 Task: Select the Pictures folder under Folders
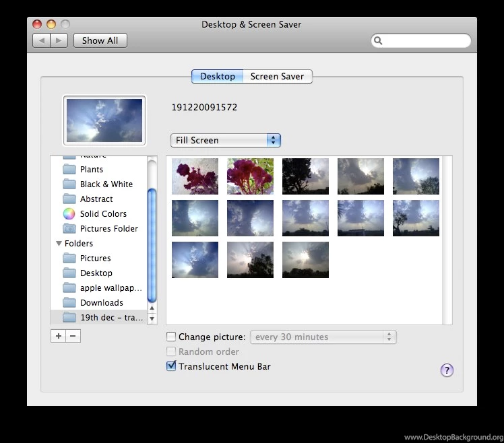[x=98, y=258]
